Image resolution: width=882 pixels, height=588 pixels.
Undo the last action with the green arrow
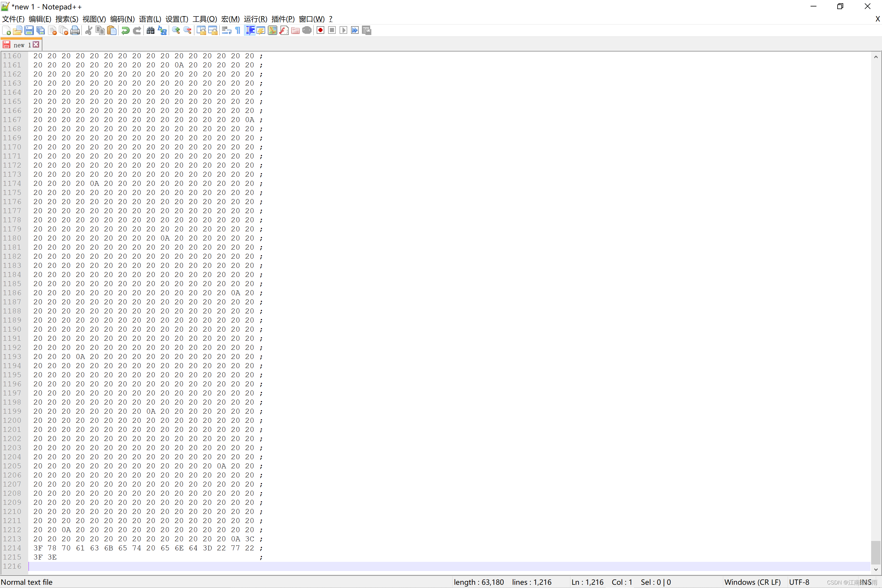126,30
